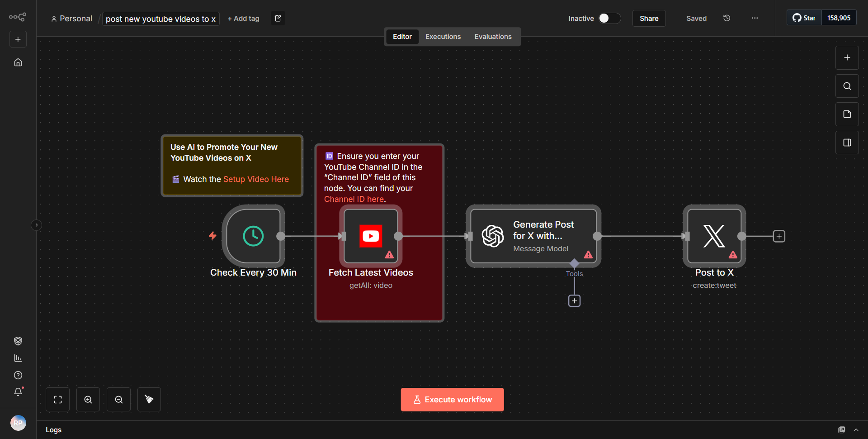Open workflow history clock icon

click(x=726, y=18)
